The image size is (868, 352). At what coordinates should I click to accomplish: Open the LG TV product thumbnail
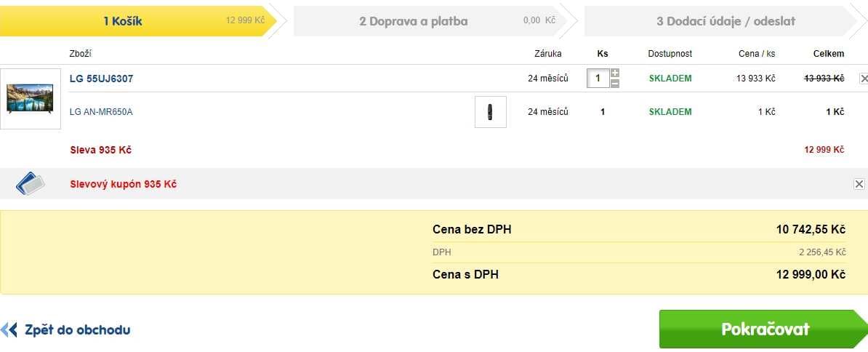pos(31,99)
